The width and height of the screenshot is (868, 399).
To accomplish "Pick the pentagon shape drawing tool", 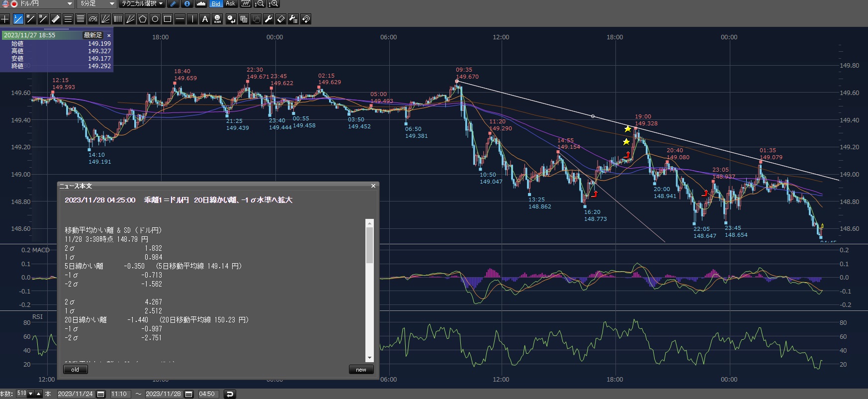I will click(143, 19).
